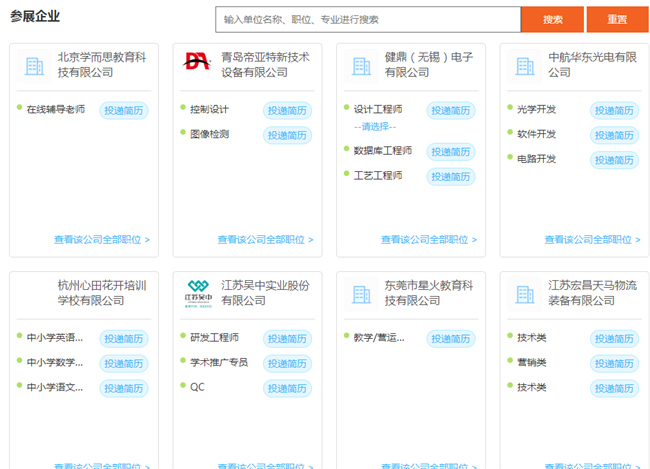Open company name 青岛帝亚特新技术设备有限公司
The height and width of the screenshot is (469, 650).
pyautogui.click(x=265, y=65)
